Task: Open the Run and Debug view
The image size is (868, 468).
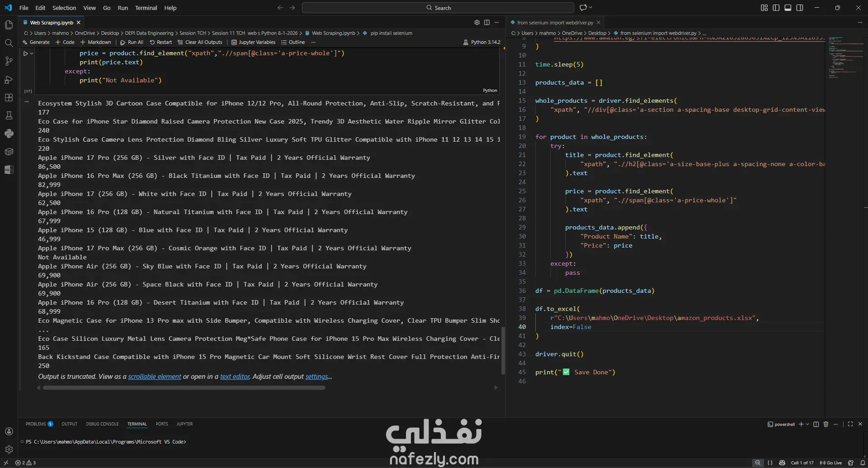Action: tap(9, 79)
